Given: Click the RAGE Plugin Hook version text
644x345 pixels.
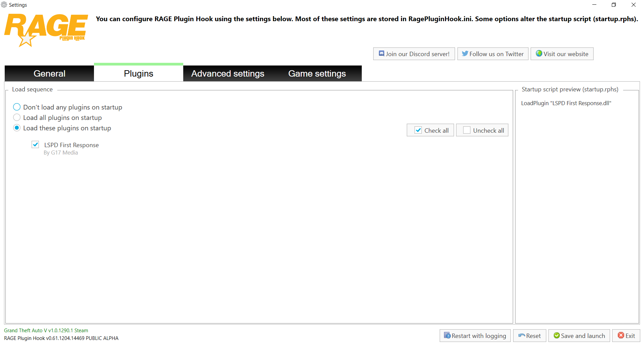Looking at the screenshot, I should 61,338.
